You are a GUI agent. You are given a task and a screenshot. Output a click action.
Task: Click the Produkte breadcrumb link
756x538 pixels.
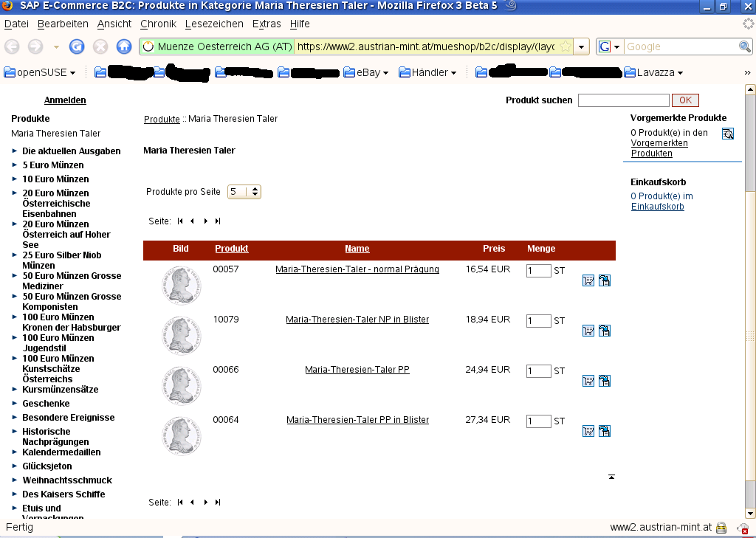pos(162,119)
